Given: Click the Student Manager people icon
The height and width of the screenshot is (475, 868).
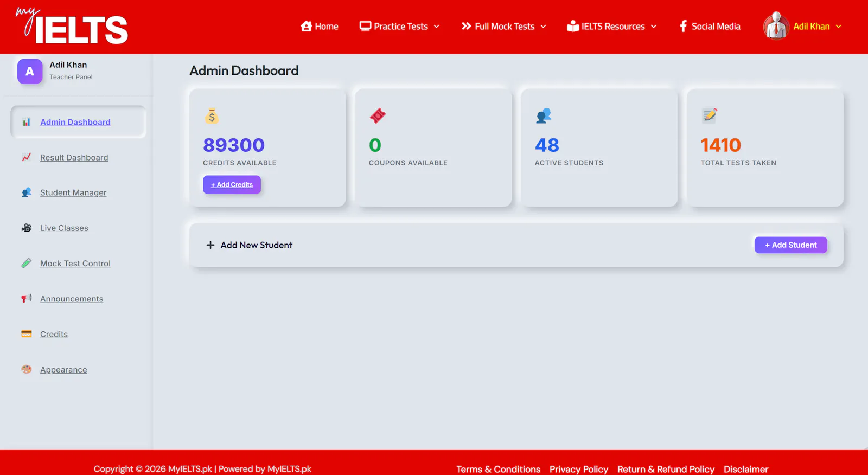Looking at the screenshot, I should (26, 192).
